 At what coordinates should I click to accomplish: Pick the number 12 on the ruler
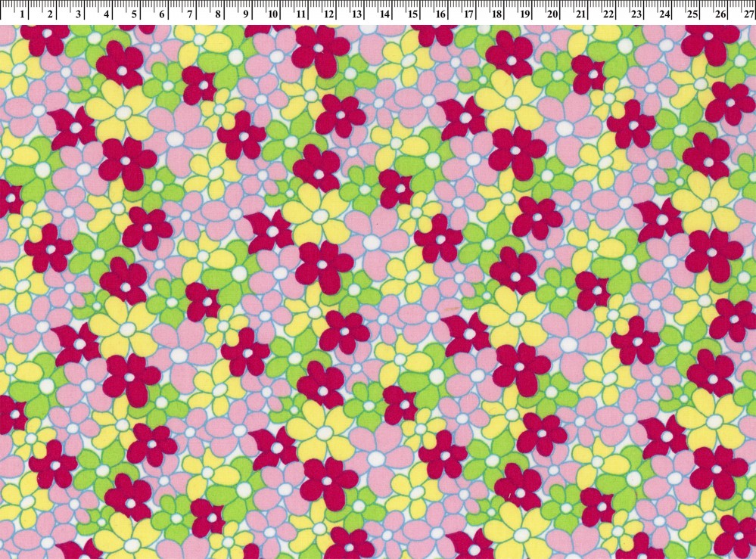pyautogui.click(x=329, y=14)
